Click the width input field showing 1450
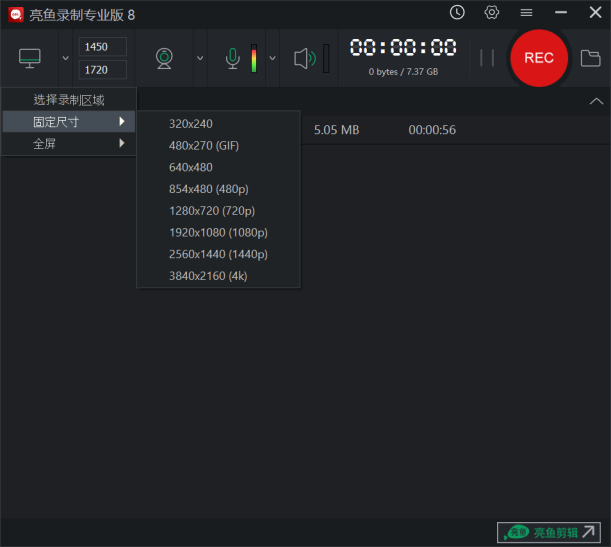Image resolution: width=611 pixels, height=547 pixels. [x=103, y=47]
